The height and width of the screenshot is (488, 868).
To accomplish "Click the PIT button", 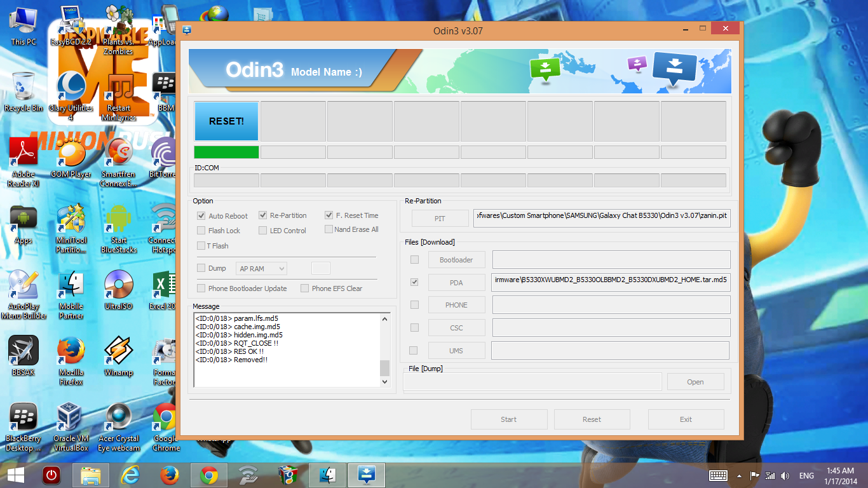I will click(440, 219).
